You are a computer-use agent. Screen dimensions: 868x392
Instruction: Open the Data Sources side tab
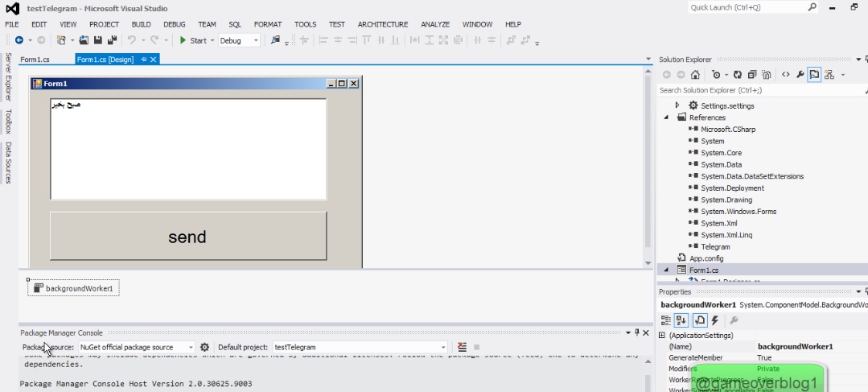coord(8,163)
